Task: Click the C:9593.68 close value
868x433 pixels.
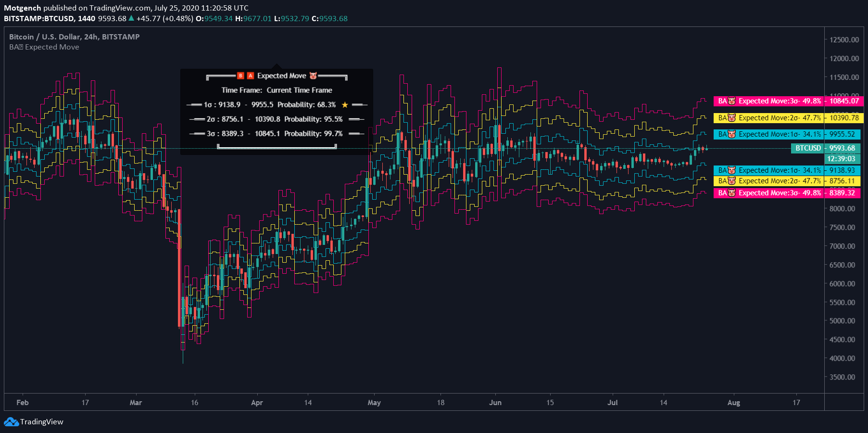Action: pyautogui.click(x=329, y=18)
